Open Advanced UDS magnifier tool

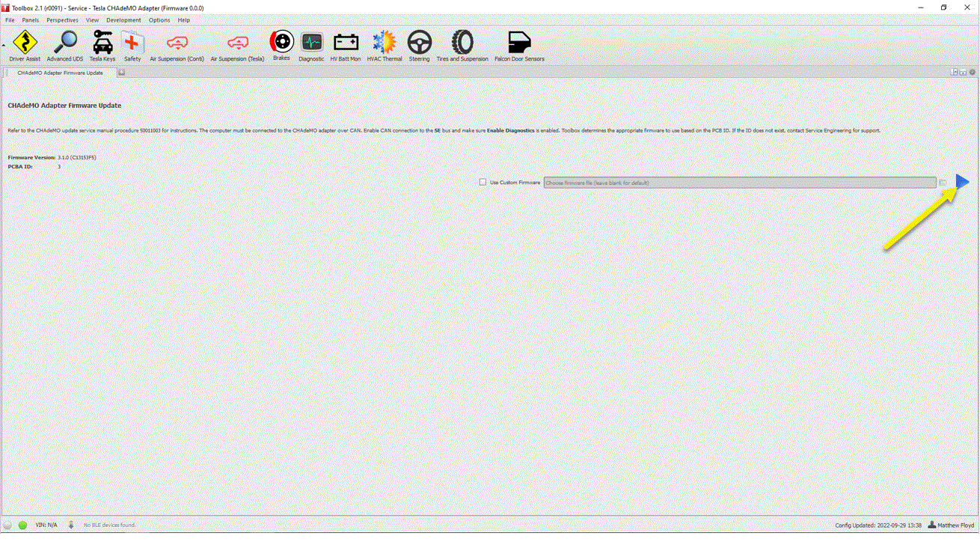(65, 46)
